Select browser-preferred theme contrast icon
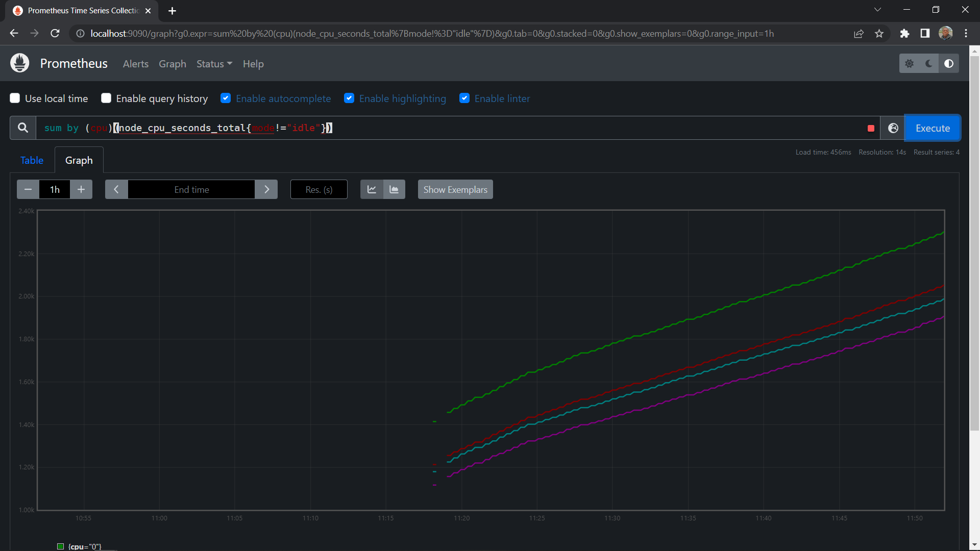980x551 pixels. (948, 64)
